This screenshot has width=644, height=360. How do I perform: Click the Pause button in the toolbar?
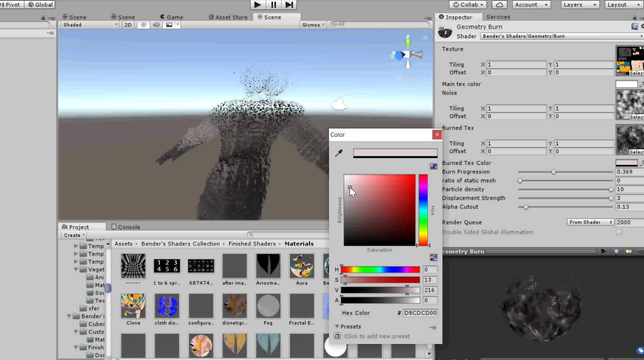pos(273,5)
